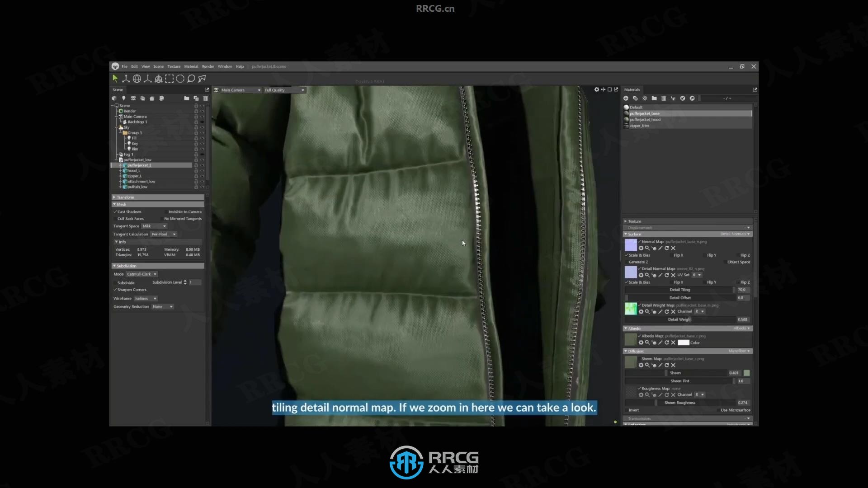This screenshot has width=868, height=488.
Task: Clear the Sheen Map texture
Action: pyautogui.click(x=673, y=365)
